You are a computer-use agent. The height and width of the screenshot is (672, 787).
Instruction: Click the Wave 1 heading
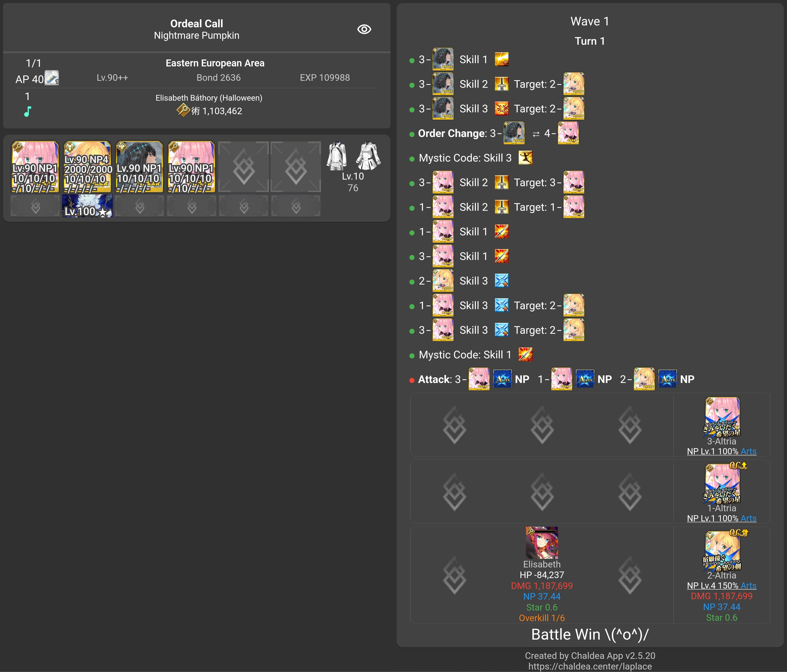pos(590,21)
